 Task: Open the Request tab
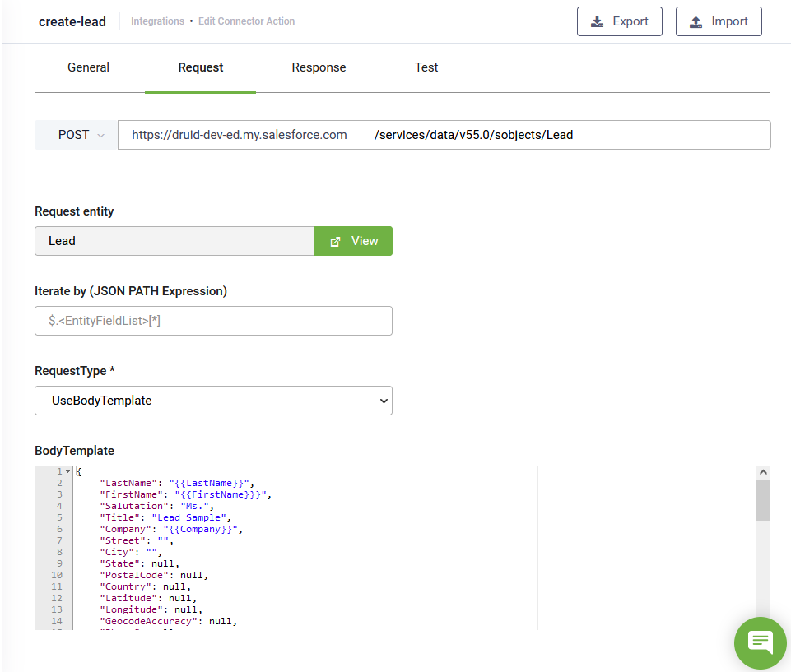coord(200,67)
